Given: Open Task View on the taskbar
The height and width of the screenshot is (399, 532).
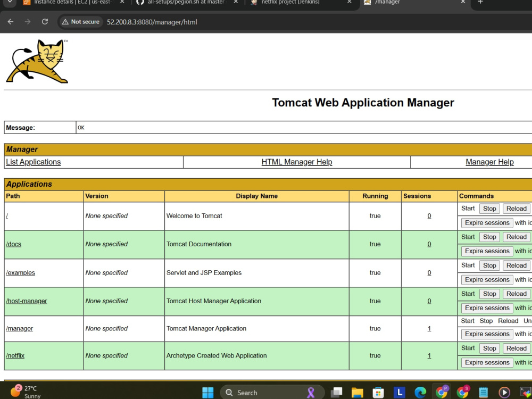Looking at the screenshot, I should coord(337,393).
